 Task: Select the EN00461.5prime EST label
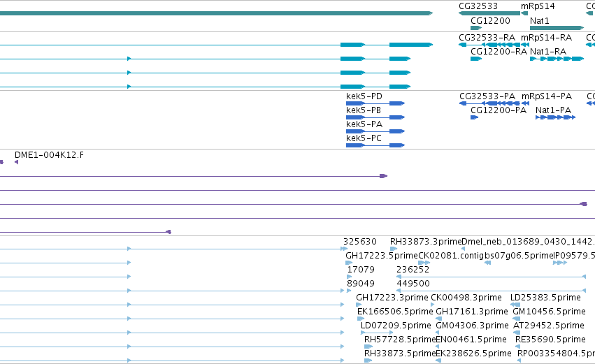point(471,340)
